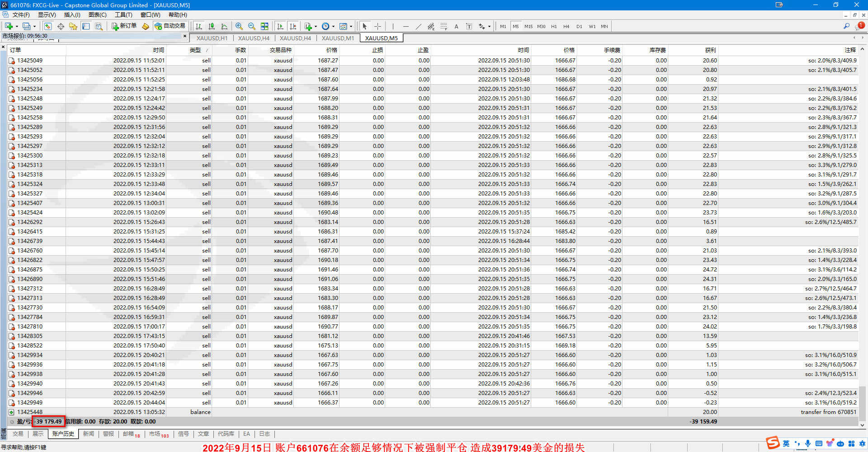The width and height of the screenshot is (868, 452).
Task: Open the notification bubble with red badge
Action: pos(860,26)
